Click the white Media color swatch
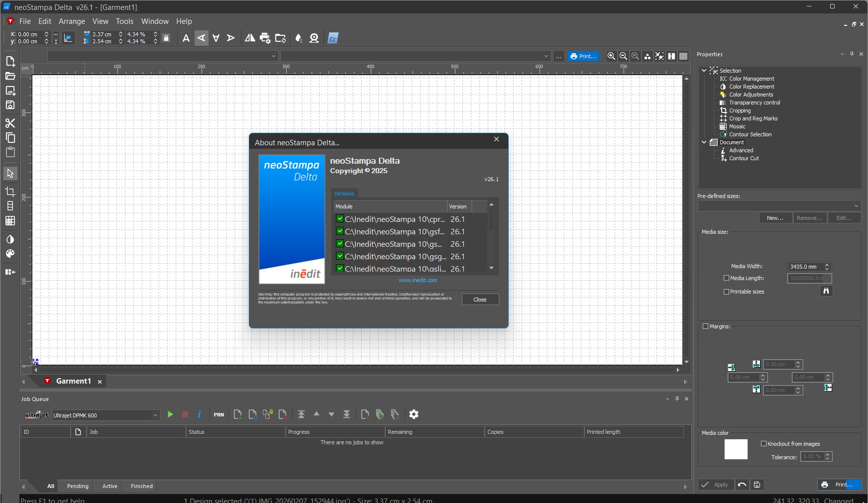The width and height of the screenshot is (868, 503). pos(736,449)
